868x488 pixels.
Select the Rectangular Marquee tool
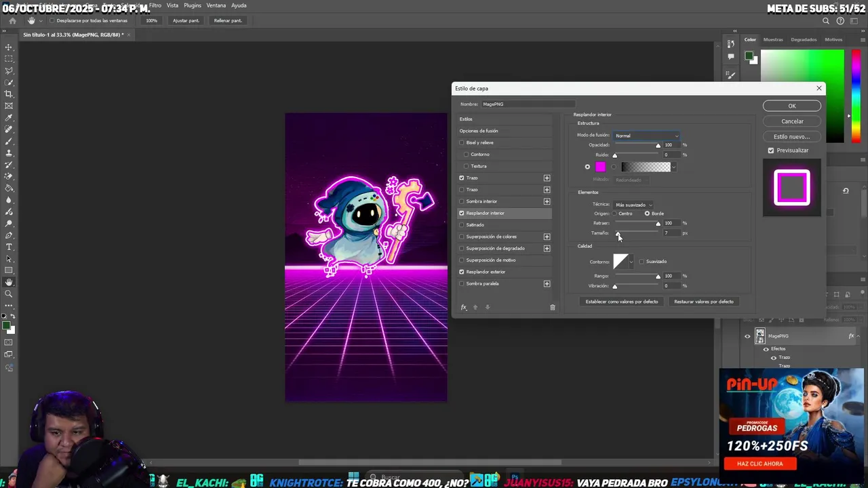click(x=9, y=59)
